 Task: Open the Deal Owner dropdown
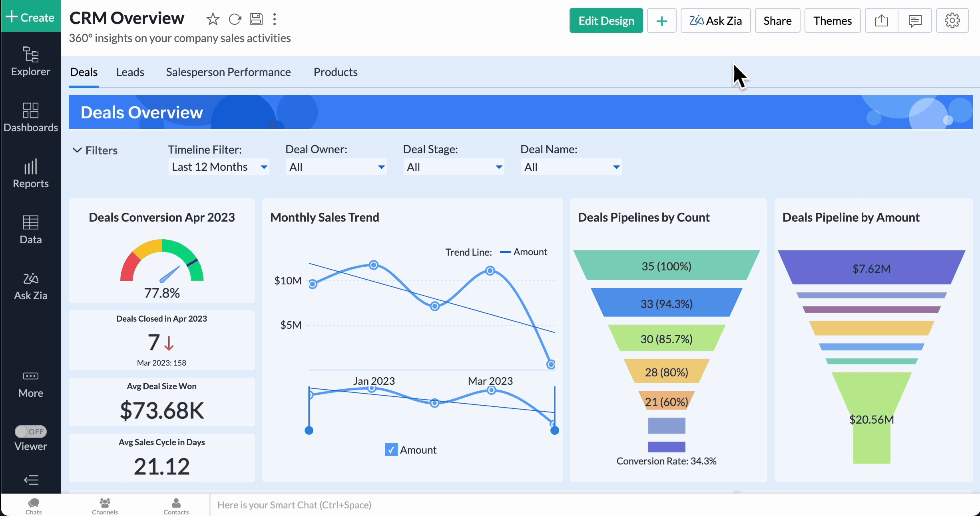click(x=336, y=167)
